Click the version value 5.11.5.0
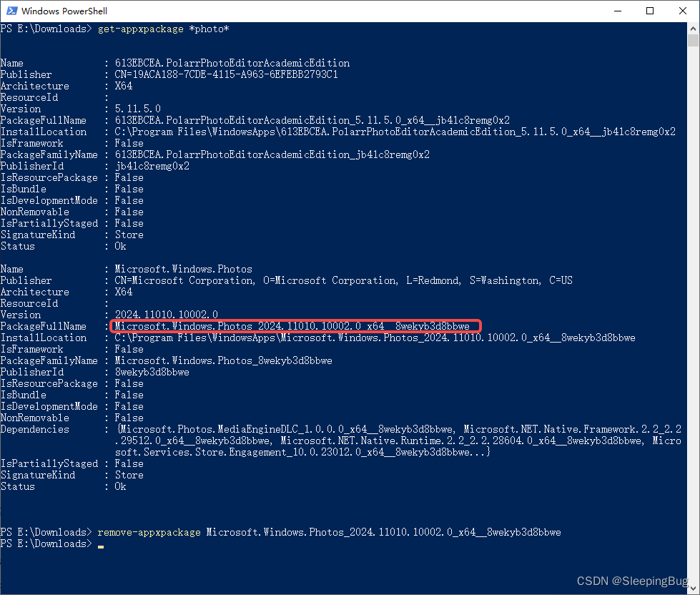The height and width of the screenshot is (595, 700). (137, 109)
